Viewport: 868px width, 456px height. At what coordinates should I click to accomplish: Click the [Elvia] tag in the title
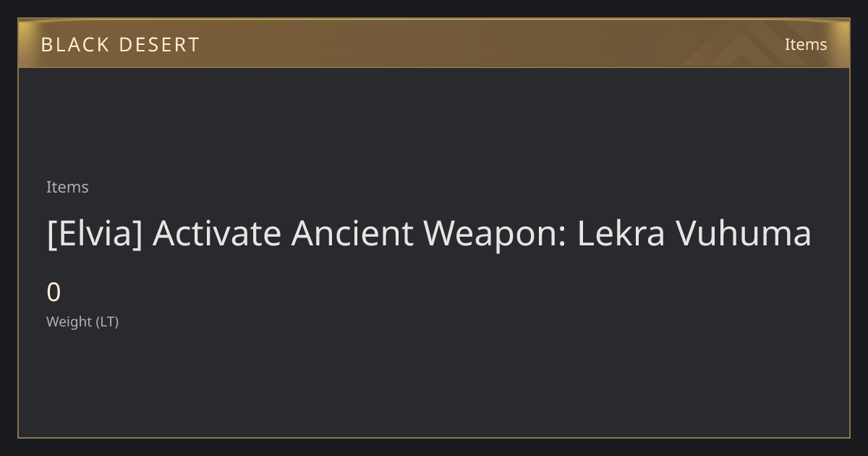tap(94, 233)
